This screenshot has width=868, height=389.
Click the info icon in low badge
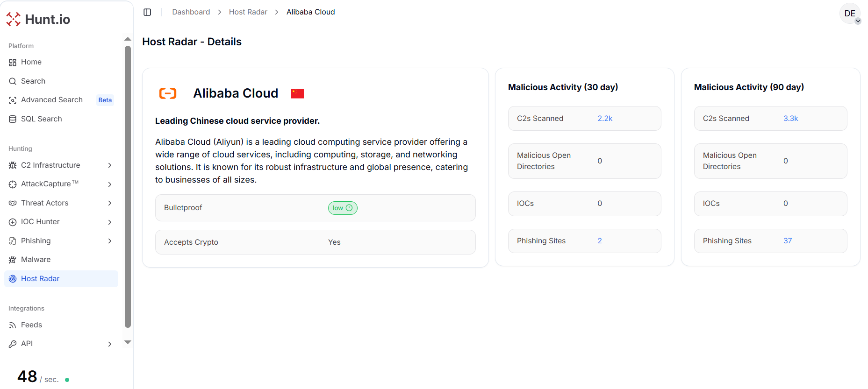(x=349, y=208)
